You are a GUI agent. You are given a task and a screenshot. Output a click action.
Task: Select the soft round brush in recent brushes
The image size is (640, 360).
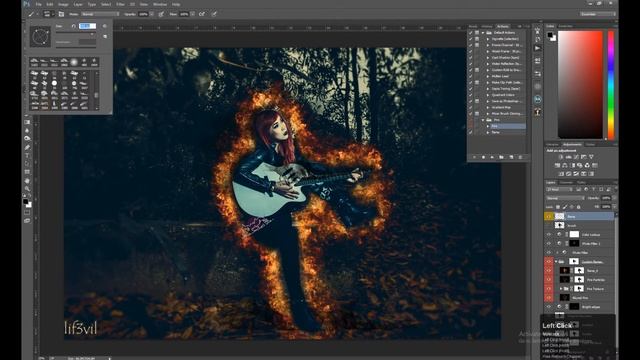coord(74,62)
